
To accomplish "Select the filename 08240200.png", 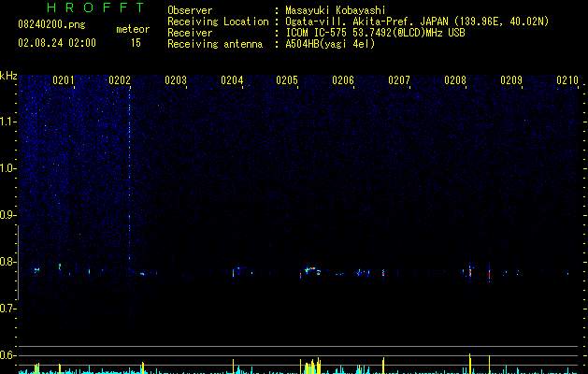I will [x=51, y=25].
